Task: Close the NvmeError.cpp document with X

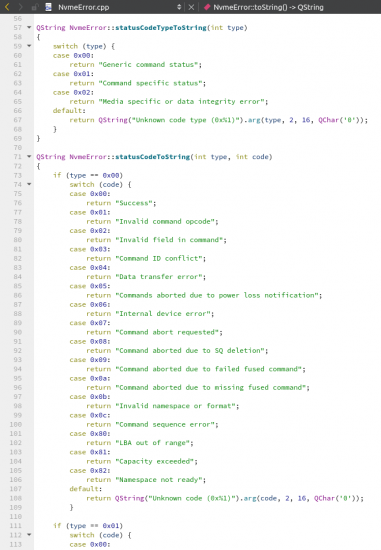Action: 191,7
